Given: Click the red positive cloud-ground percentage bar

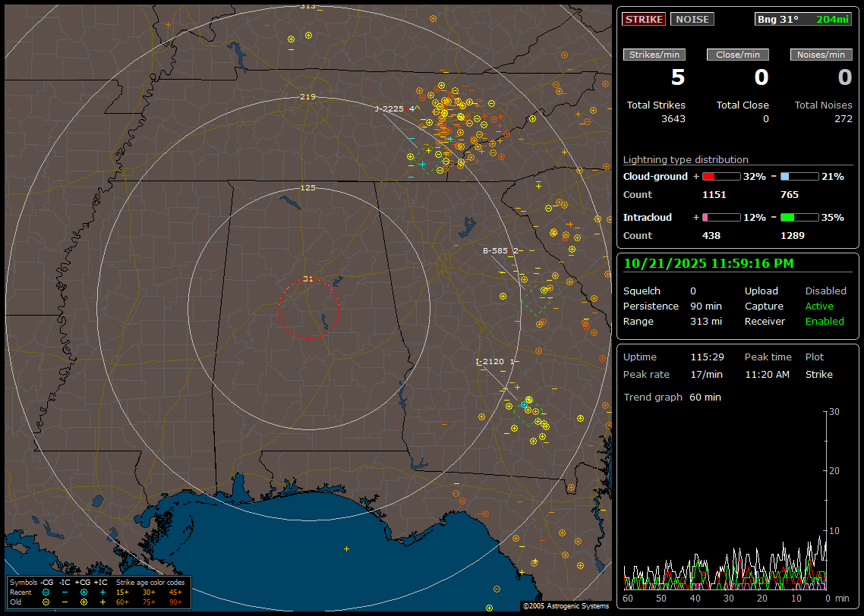Looking at the screenshot, I should click(721, 176).
